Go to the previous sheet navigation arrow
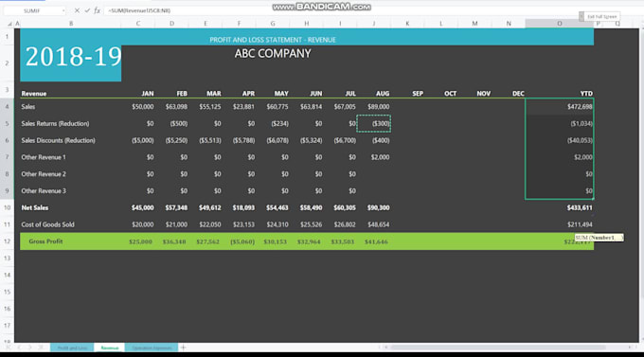 (x=19, y=348)
